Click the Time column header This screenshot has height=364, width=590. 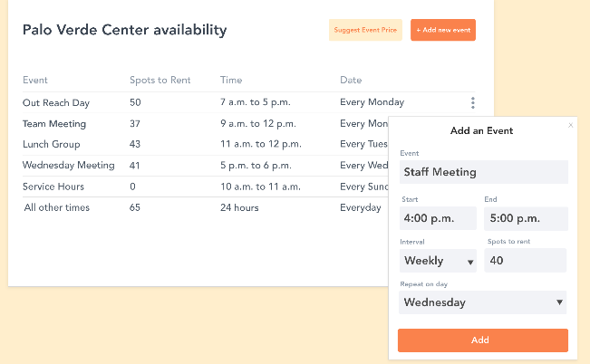pyautogui.click(x=231, y=80)
